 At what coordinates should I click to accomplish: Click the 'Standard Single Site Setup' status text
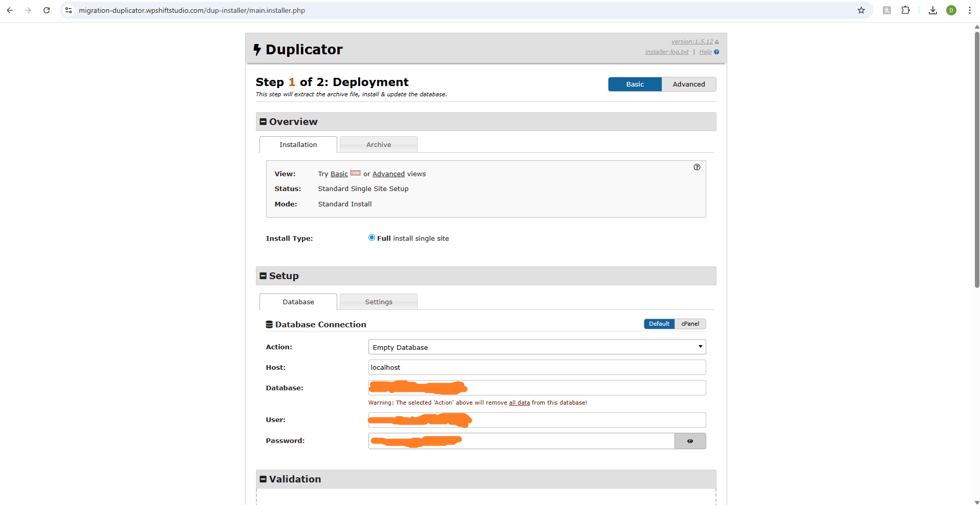[363, 189]
